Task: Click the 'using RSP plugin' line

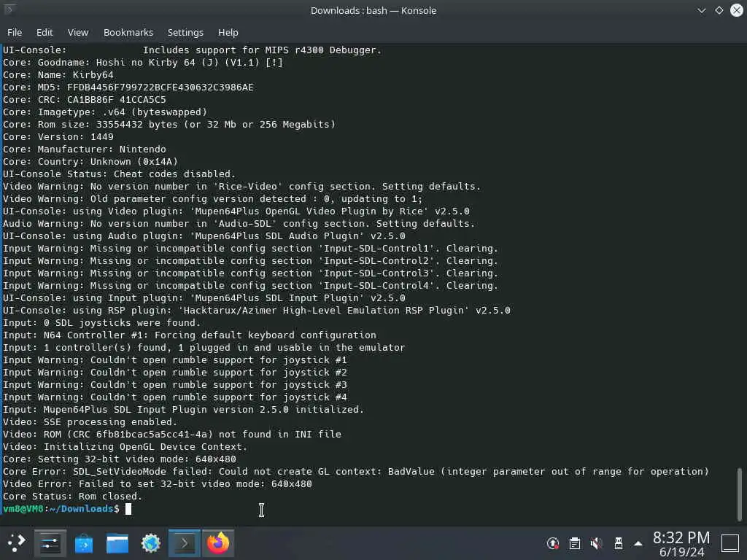Action: coord(256,311)
